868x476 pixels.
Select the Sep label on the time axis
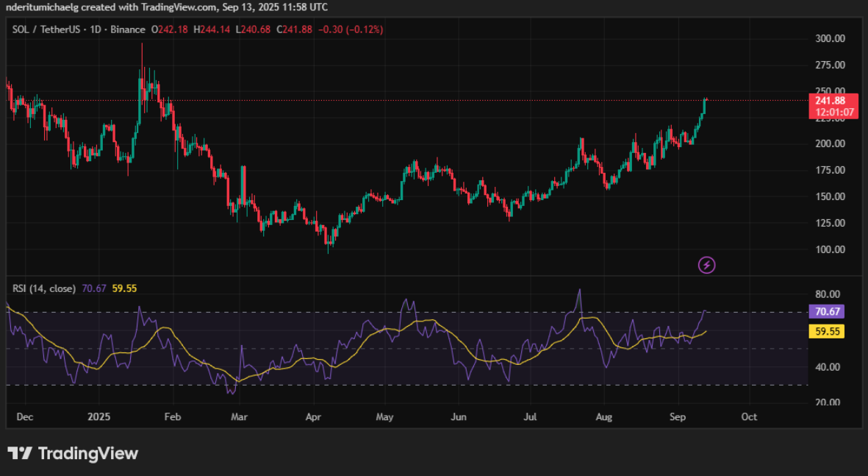(678, 417)
